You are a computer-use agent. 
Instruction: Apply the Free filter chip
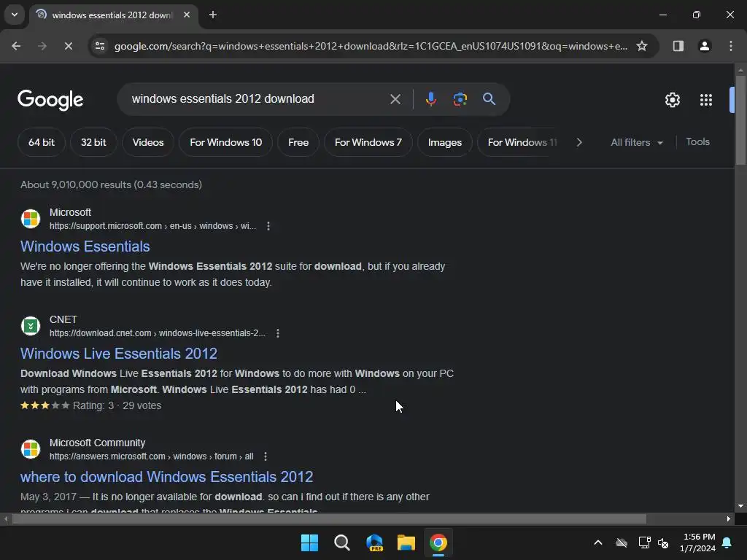coord(298,142)
